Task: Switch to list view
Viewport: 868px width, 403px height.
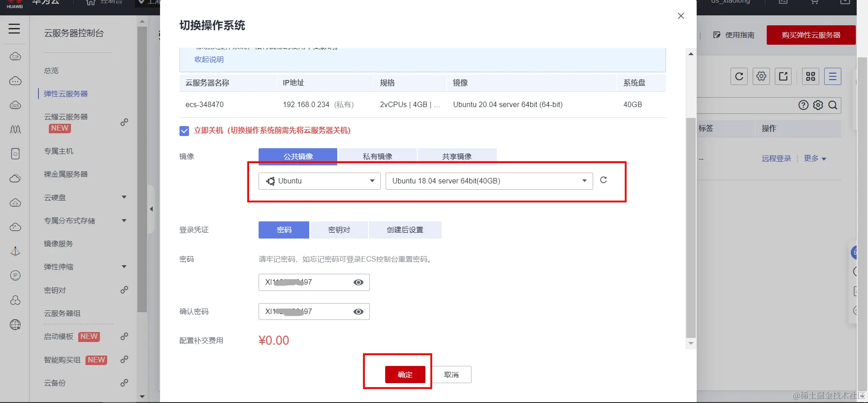Action: tap(833, 76)
